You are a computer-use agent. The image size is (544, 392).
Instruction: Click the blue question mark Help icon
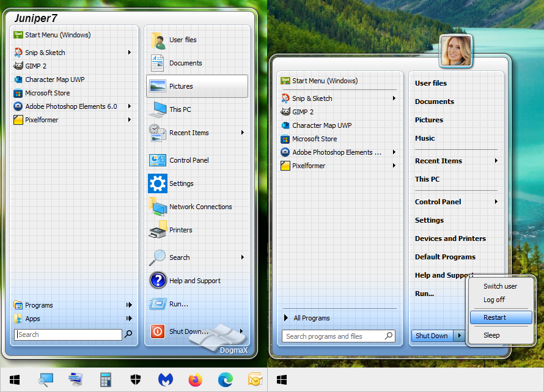(158, 281)
